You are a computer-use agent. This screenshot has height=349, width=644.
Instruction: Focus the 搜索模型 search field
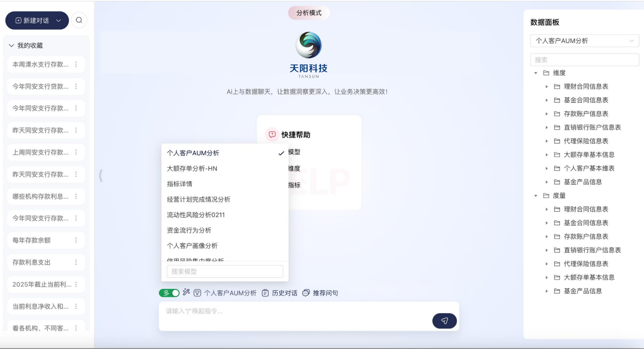225,271
